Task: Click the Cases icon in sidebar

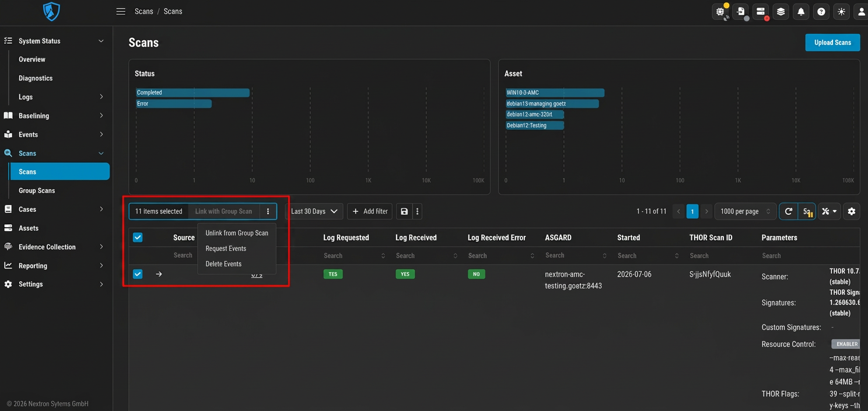Action: 8,209
